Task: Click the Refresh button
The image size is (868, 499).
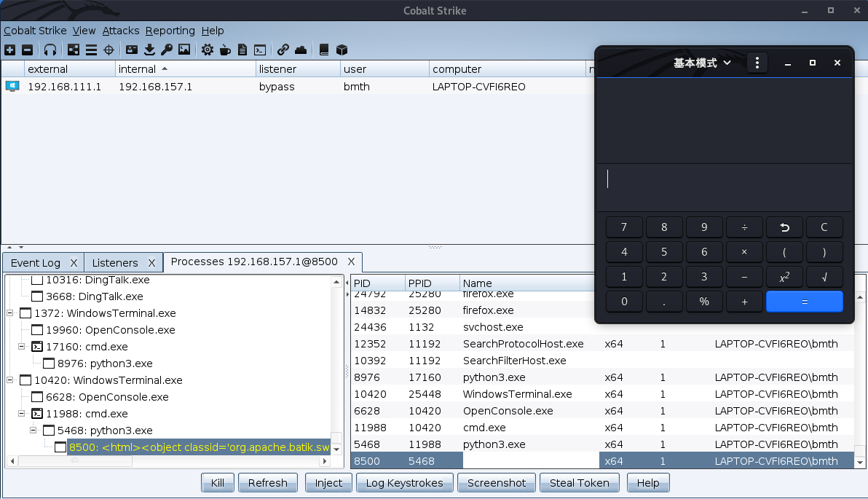Action: 268,483
